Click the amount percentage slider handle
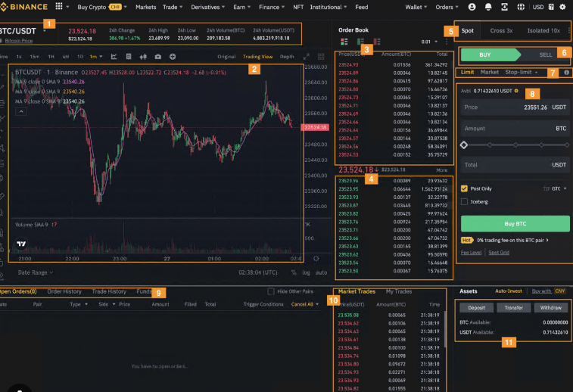The width and height of the screenshot is (573, 392). click(464, 145)
